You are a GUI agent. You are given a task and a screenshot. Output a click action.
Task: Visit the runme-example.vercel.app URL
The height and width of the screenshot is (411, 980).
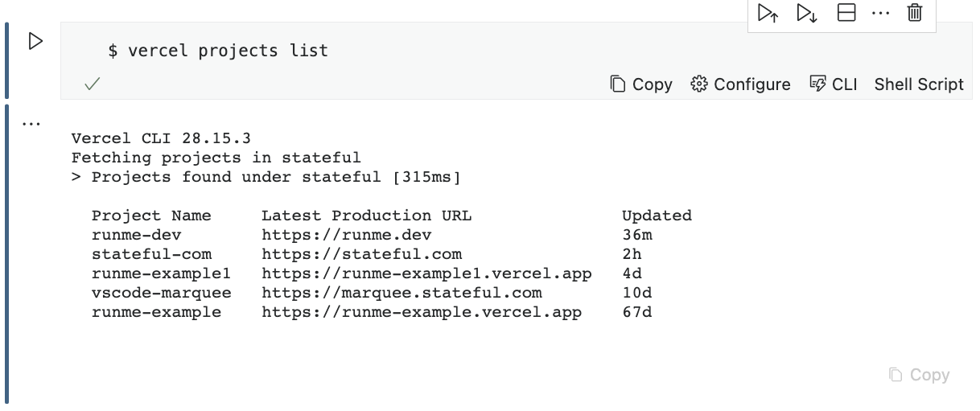click(421, 312)
